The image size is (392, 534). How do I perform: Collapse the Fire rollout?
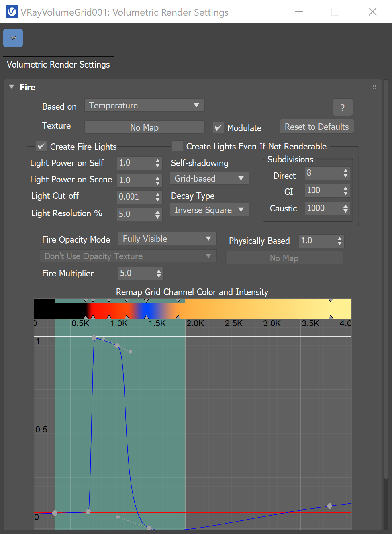(12, 87)
